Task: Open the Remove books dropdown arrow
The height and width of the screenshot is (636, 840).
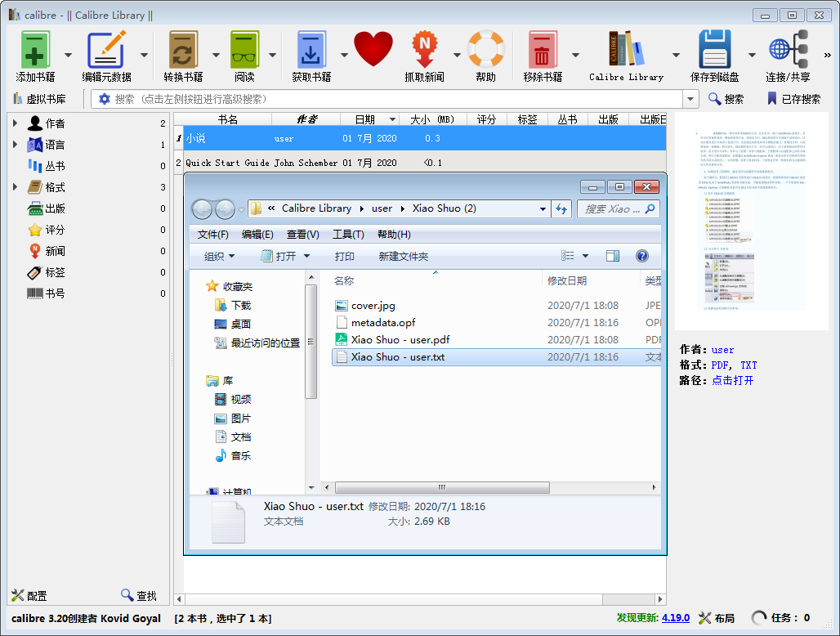Action: coord(575,55)
